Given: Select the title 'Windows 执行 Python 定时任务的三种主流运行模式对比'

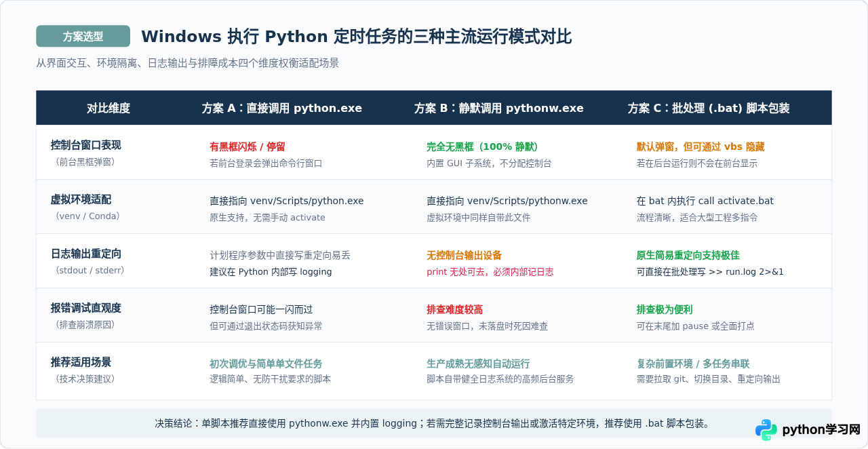Looking at the screenshot, I should click(x=356, y=37).
